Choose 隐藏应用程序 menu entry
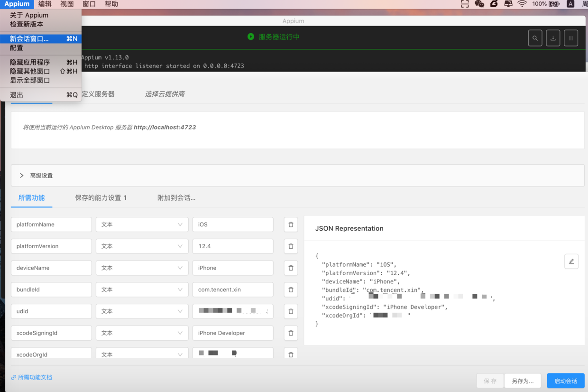The width and height of the screenshot is (588, 392). coord(41,63)
